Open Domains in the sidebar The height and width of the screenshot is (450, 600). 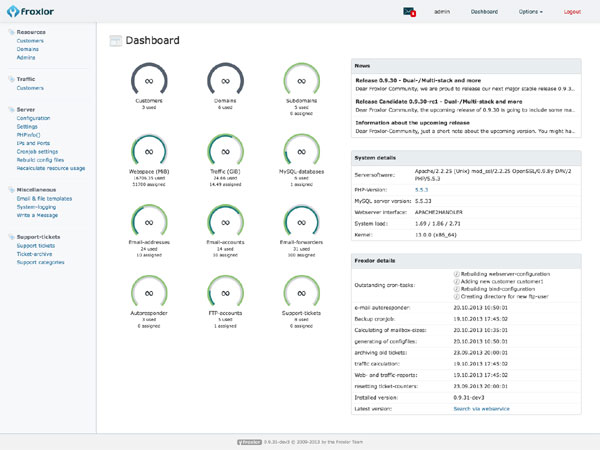[x=28, y=49]
